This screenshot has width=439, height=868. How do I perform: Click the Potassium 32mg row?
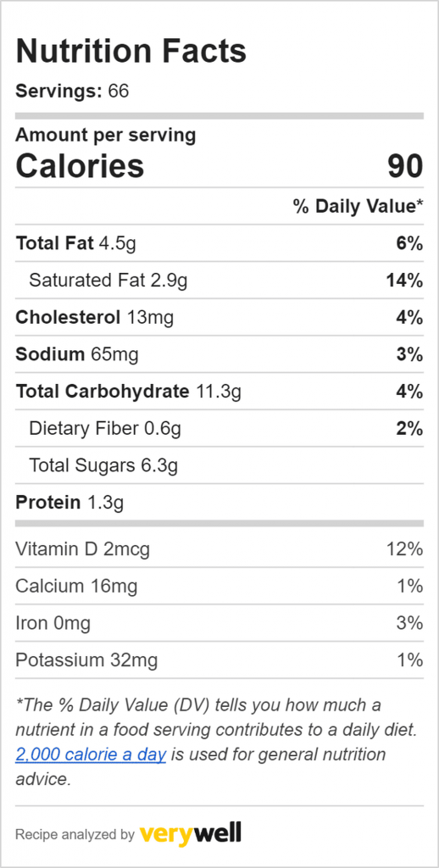219,659
